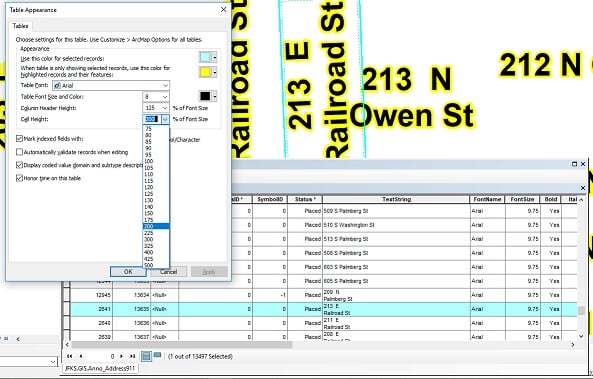Open the Table Font Size dropdown
The image size is (593, 379).
165,97
